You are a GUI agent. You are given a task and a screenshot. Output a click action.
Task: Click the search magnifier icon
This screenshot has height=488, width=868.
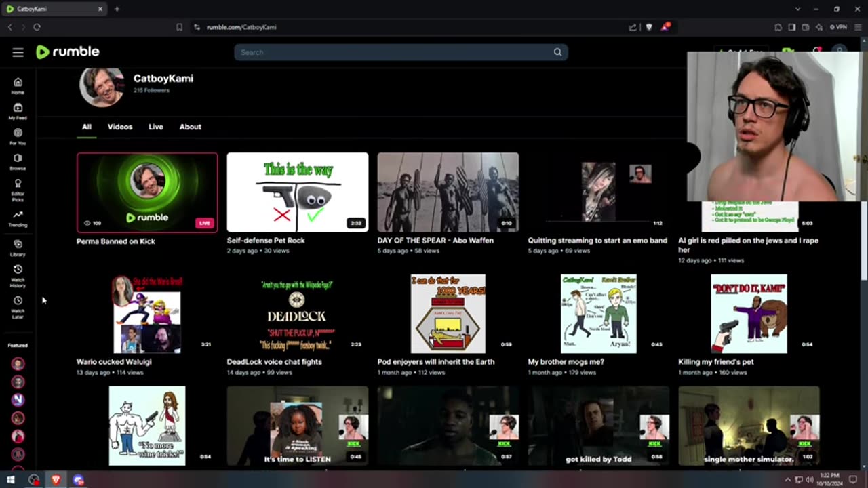[557, 52]
